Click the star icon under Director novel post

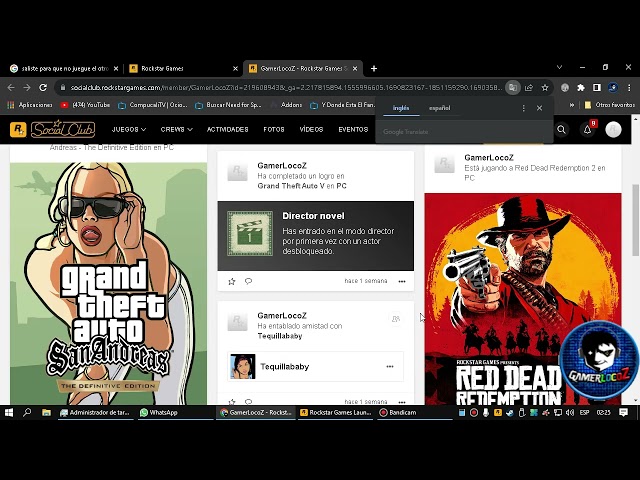pos(232,281)
